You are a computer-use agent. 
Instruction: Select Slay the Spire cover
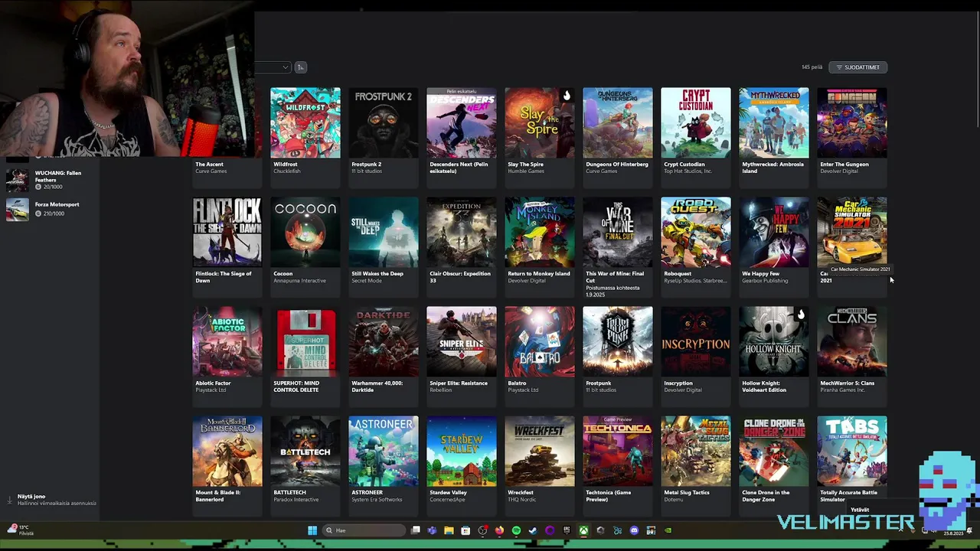[x=540, y=123]
